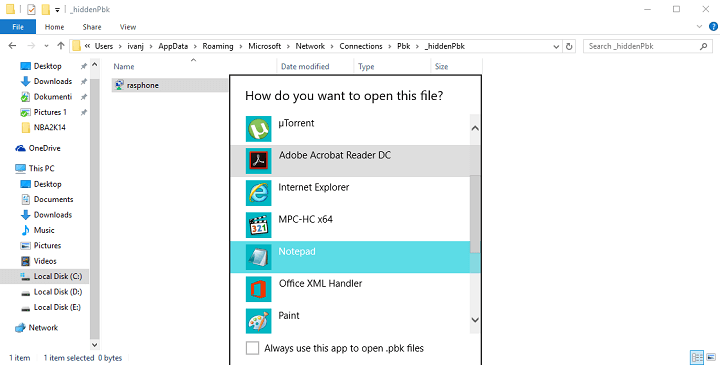
Task: Click Properties quick access toolbar icon
Action: pos(31,9)
